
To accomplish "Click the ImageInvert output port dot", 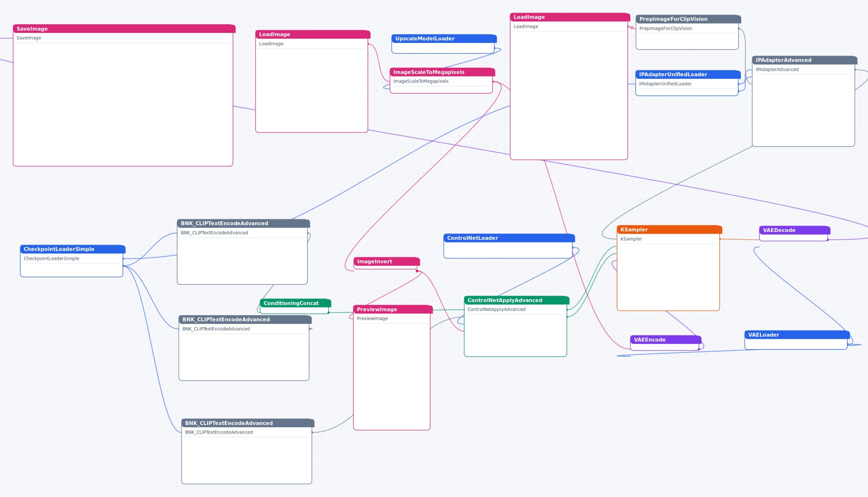I will point(417,271).
